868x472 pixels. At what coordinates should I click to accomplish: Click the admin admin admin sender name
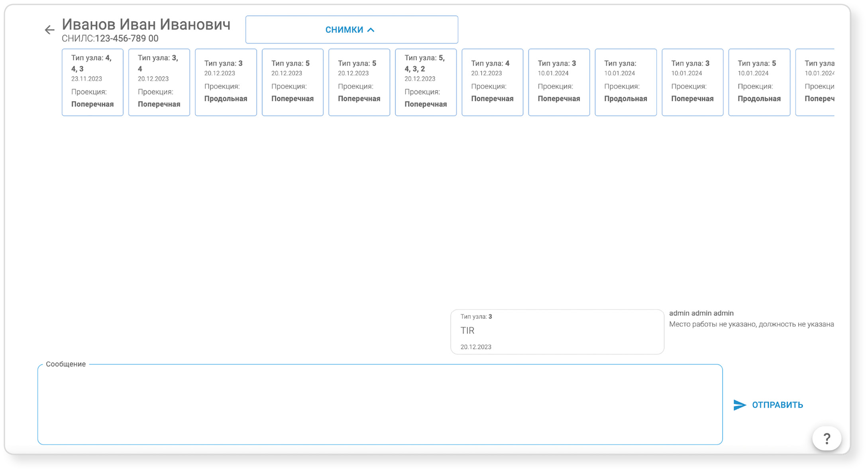(x=701, y=313)
